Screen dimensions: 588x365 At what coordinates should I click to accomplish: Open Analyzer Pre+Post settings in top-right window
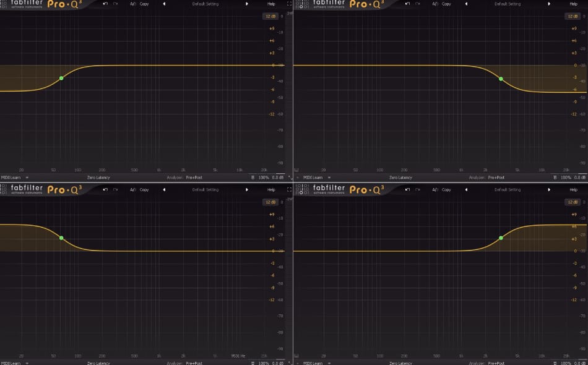tap(486, 178)
